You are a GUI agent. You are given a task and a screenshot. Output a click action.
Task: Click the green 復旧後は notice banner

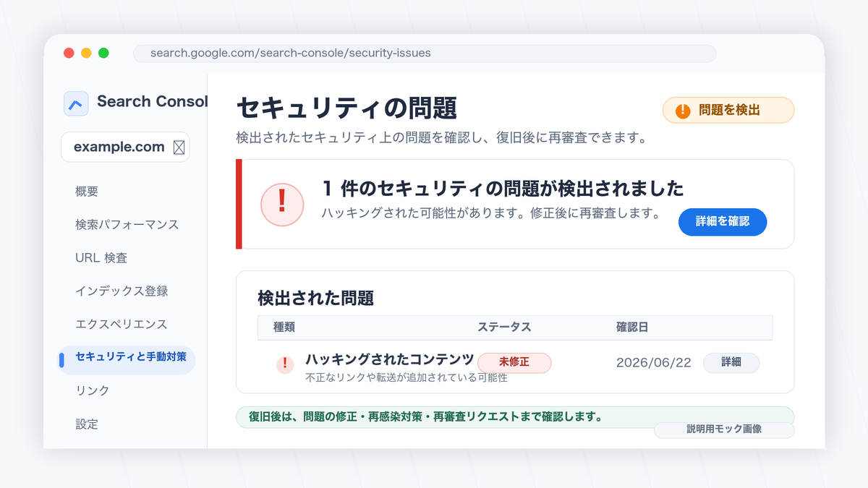(x=515, y=417)
